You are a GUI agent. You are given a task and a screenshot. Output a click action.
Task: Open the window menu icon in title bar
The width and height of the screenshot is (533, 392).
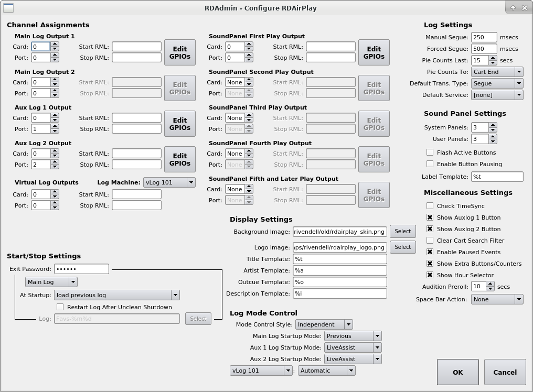8,8
